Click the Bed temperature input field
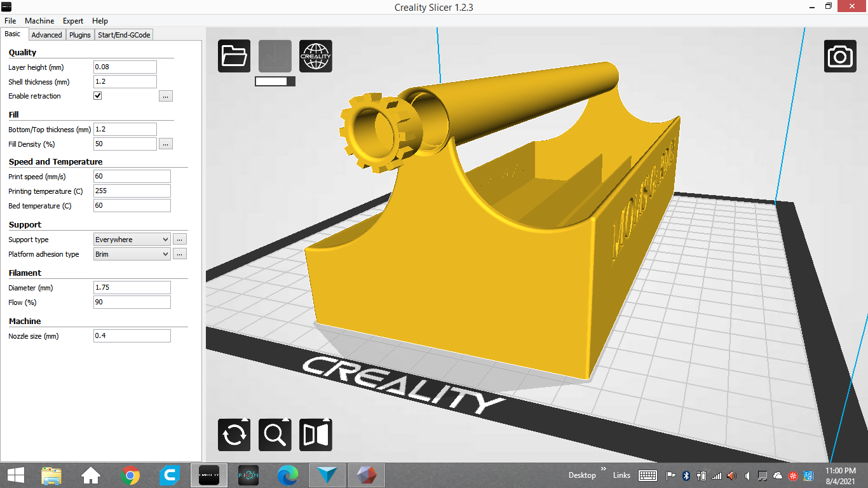 pyautogui.click(x=132, y=205)
